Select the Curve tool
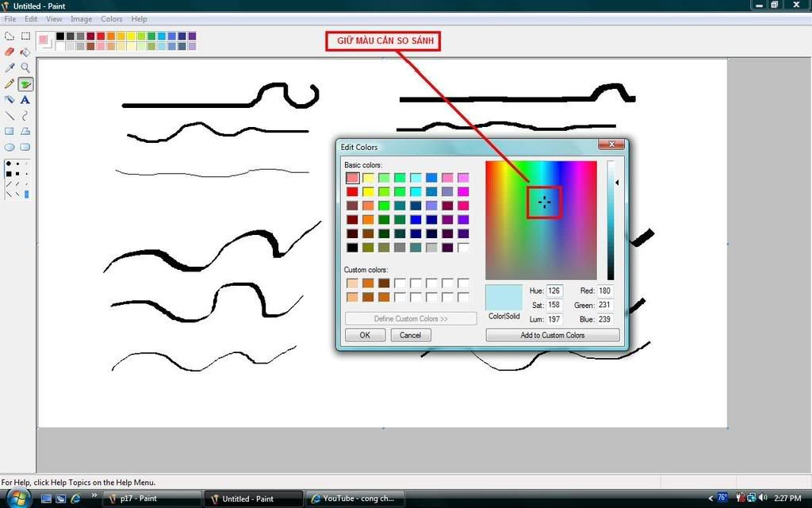The width and height of the screenshot is (812, 508). [25, 116]
